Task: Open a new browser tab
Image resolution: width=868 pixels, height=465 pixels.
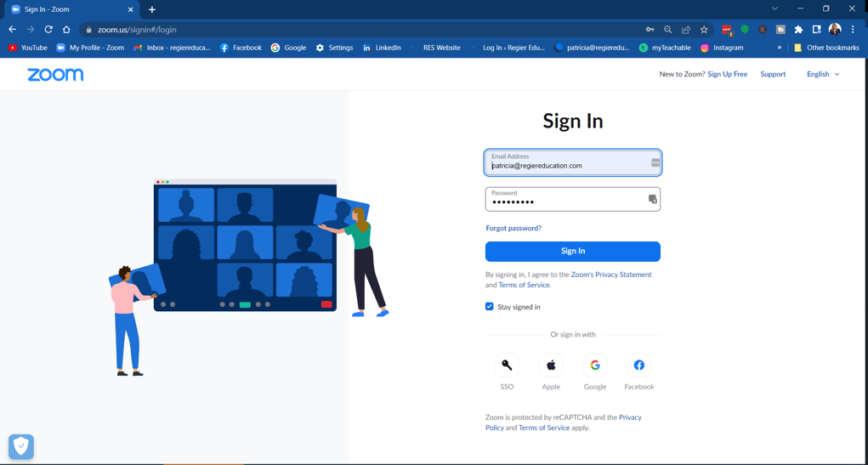Action: click(152, 9)
